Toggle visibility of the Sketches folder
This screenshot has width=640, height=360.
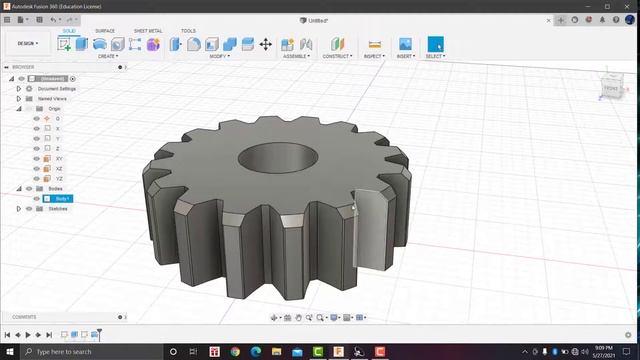[29, 209]
